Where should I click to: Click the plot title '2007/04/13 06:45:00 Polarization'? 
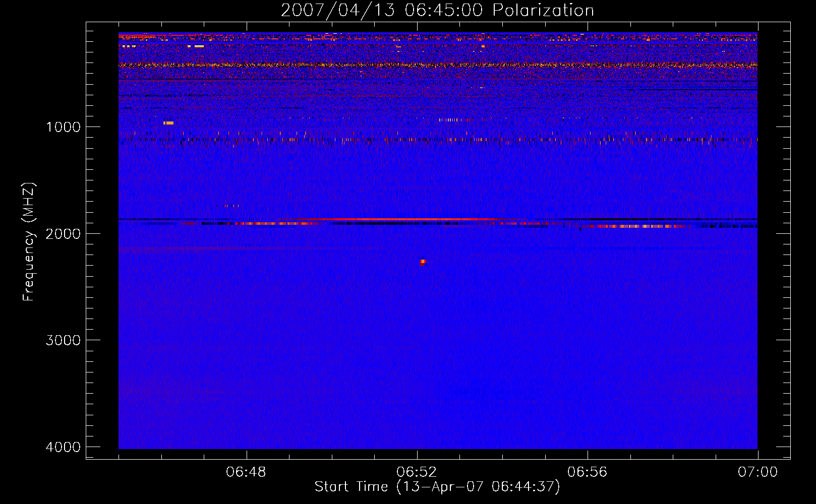tap(437, 10)
